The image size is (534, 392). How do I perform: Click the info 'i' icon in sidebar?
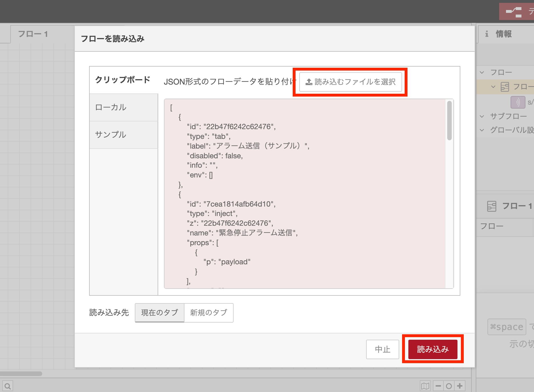click(487, 34)
